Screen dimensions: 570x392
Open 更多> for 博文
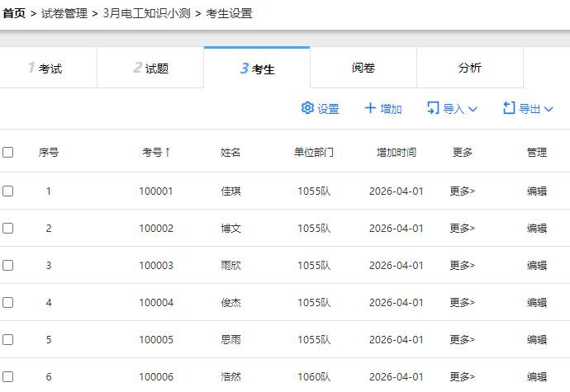pos(463,228)
